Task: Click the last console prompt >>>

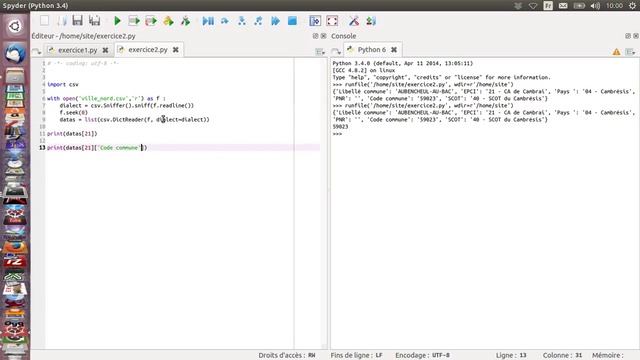Action: 337,134
